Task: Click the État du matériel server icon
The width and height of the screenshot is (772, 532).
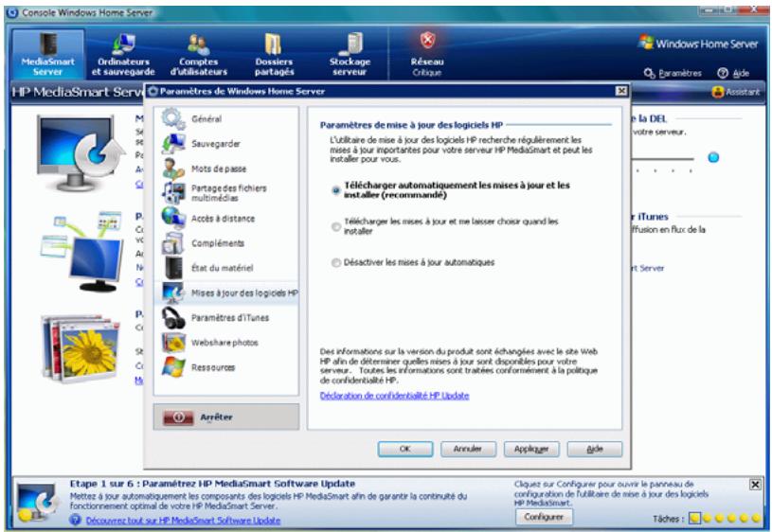Action: point(173,268)
